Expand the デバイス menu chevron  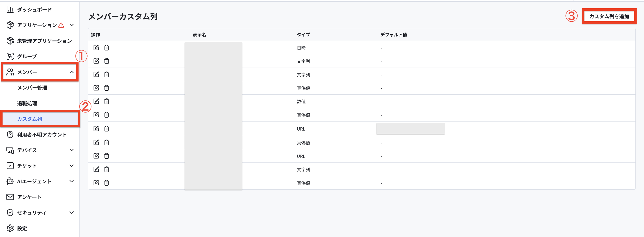72,150
